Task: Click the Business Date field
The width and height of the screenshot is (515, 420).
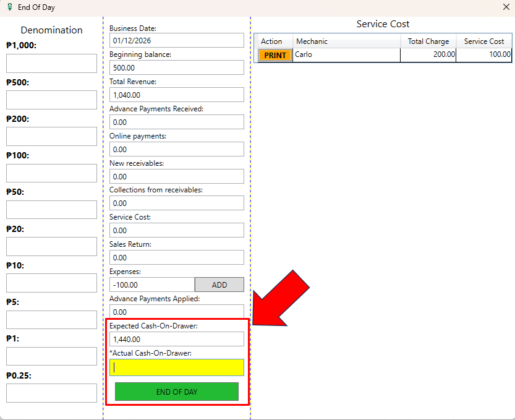Action: click(x=176, y=40)
